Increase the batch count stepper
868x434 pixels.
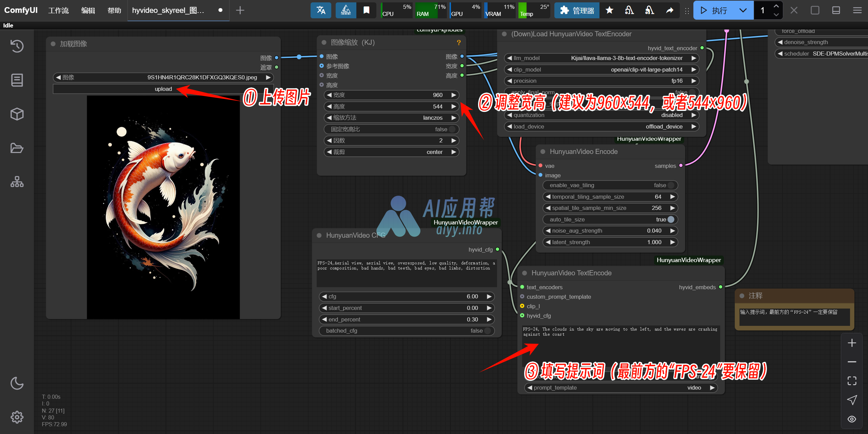click(x=776, y=6)
